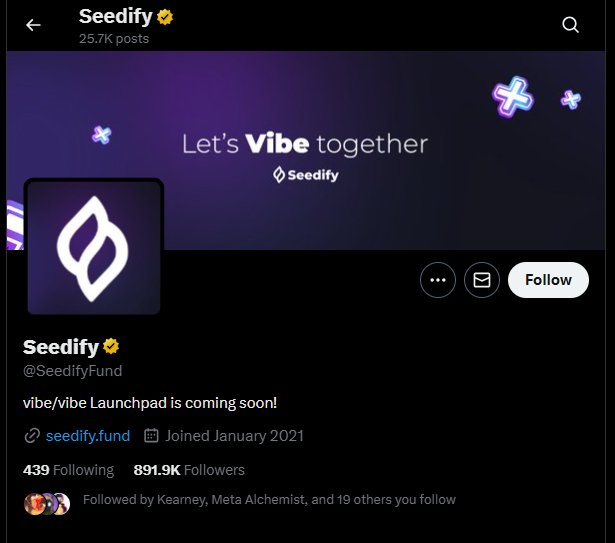
Task: Click the Joined January 2021 text
Action: [x=234, y=436]
